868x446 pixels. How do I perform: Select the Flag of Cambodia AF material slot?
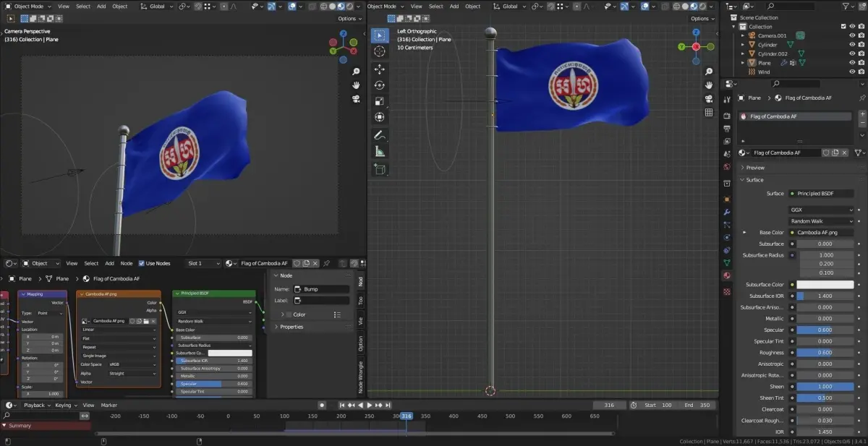pyautogui.click(x=795, y=116)
